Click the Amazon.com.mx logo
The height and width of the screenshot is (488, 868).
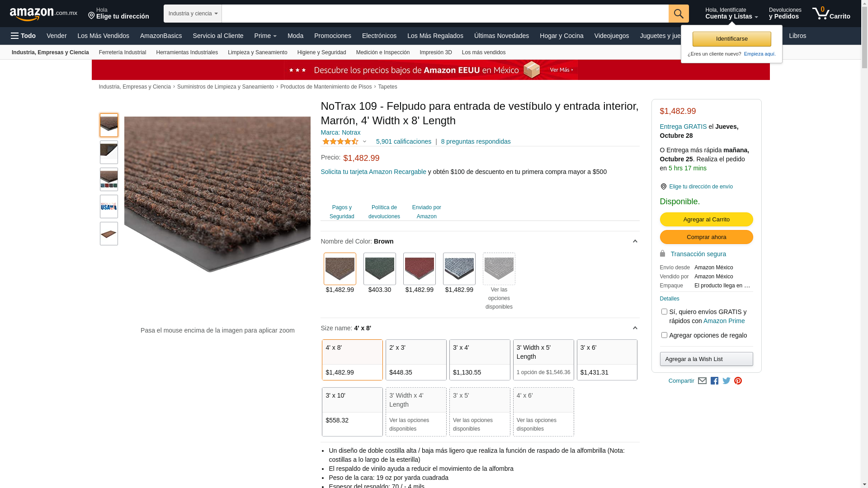pyautogui.click(x=43, y=14)
